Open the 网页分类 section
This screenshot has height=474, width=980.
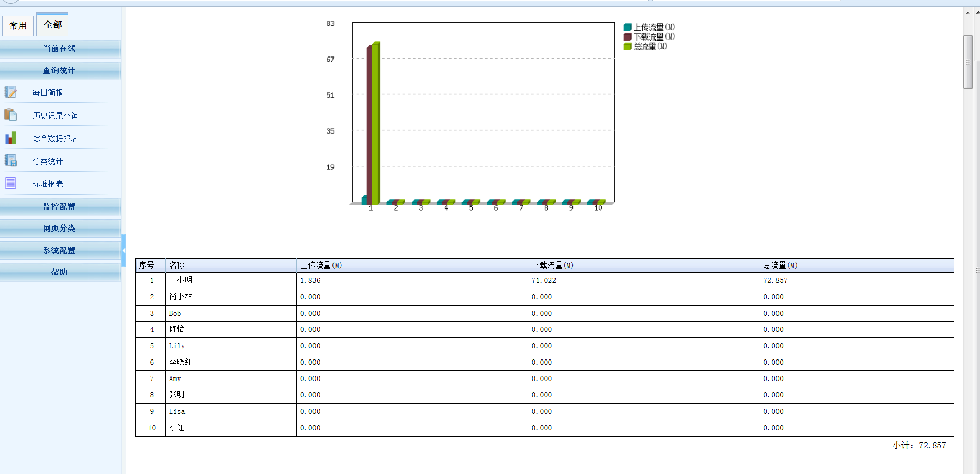coord(60,229)
